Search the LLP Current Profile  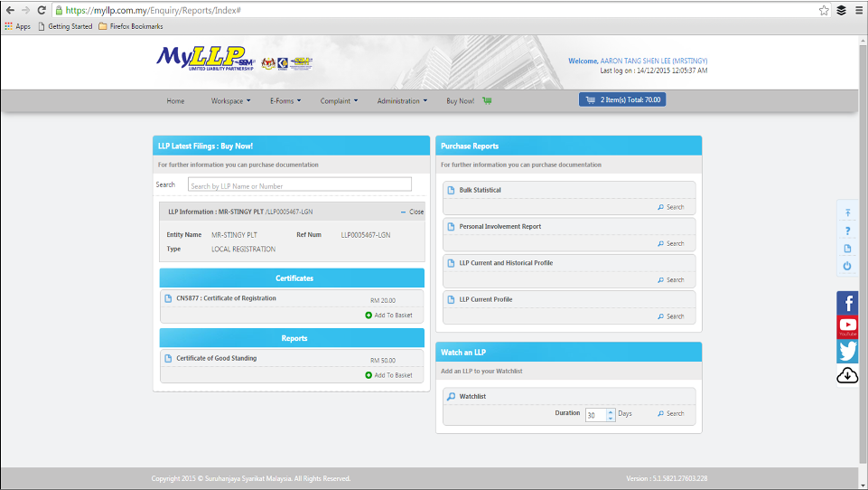(x=671, y=316)
